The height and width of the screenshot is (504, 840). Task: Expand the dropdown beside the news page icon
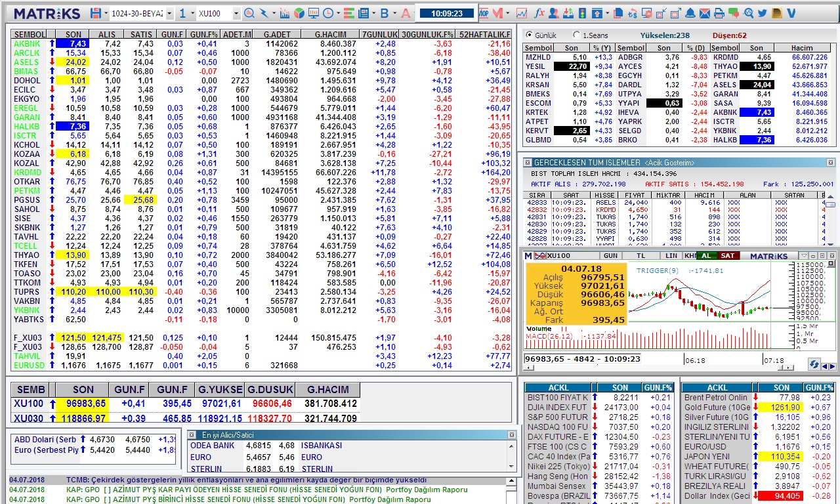[374, 13]
